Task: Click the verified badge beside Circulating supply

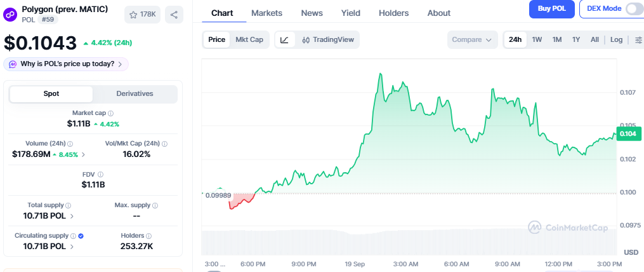Action: tap(81, 236)
